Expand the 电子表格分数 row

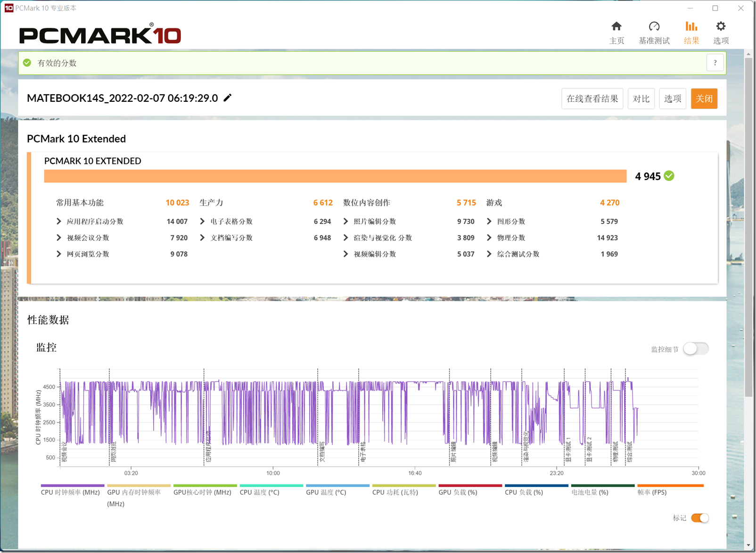pyautogui.click(x=202, y=221)
